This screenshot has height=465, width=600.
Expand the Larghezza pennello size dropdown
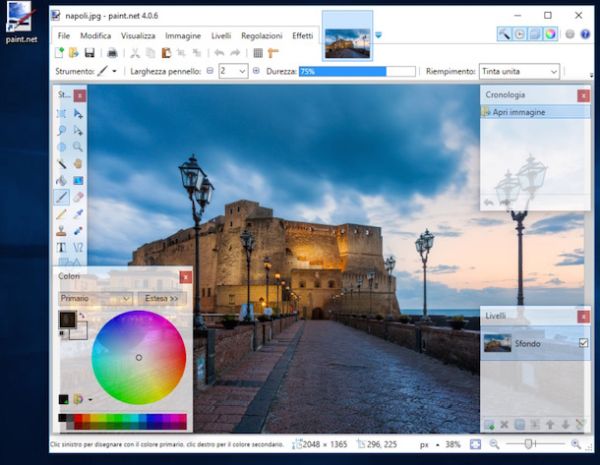point(241,71)
